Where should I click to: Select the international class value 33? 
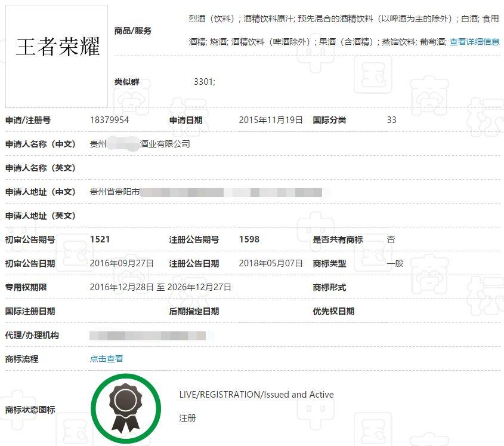pyautogui.click(x=391, y=120)
